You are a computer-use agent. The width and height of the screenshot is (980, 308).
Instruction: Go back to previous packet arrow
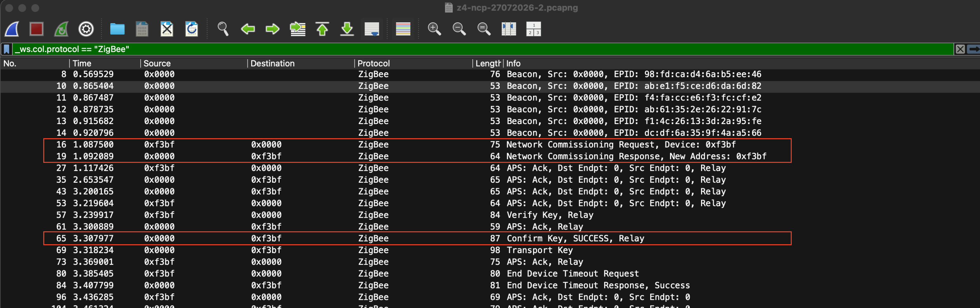tap(248, 29)
